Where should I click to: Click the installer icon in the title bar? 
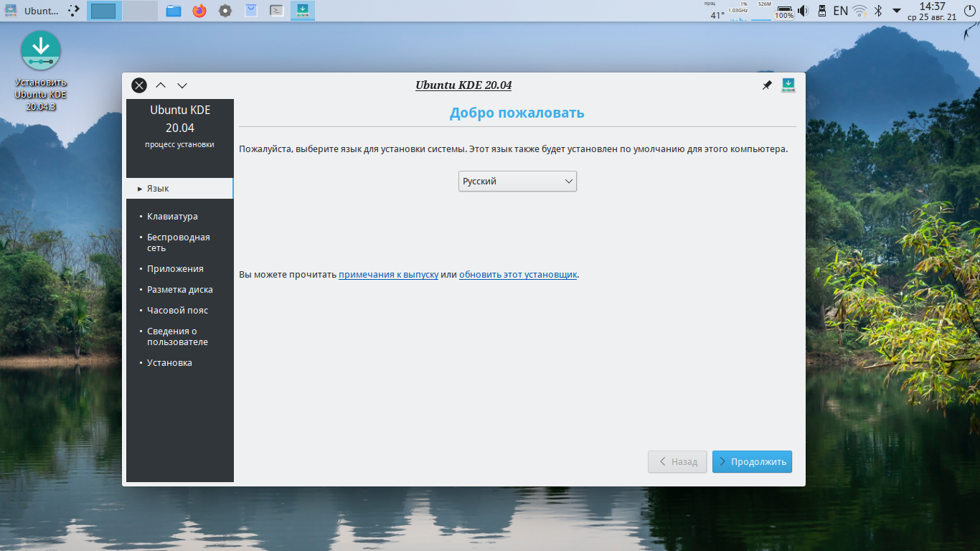tap(788, 85)
